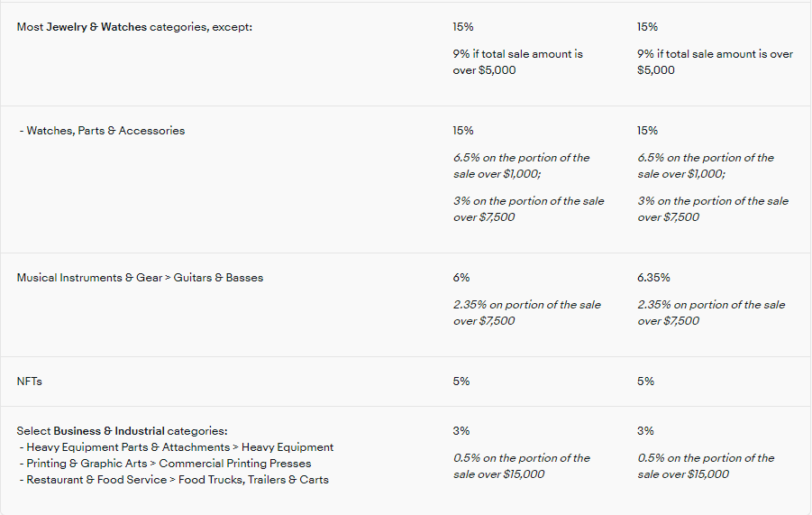
Task: Click first-column '6.5% on the portion' note
Action: (x=522, y=166)
